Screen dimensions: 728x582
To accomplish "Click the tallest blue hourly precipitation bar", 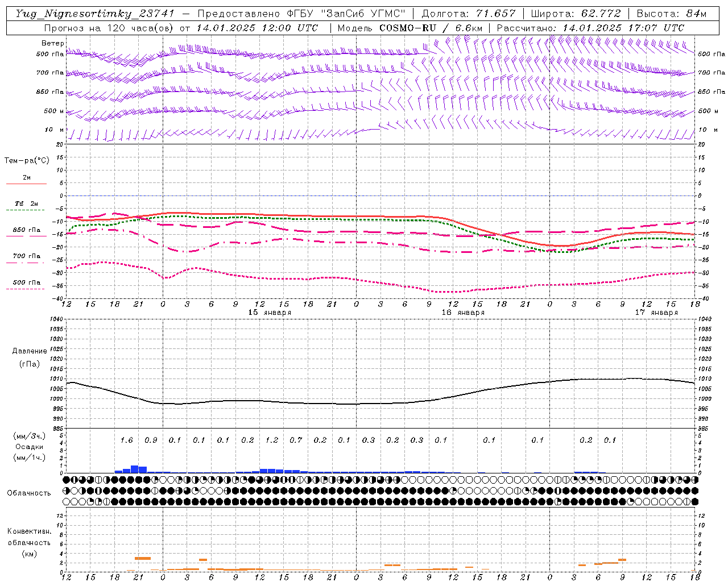I will tap(135, 469).
